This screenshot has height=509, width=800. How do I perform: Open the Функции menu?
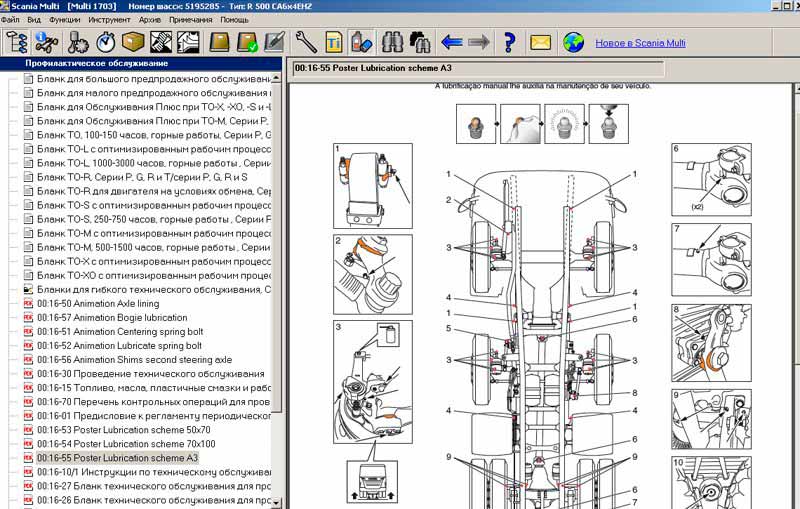[x=64, y=19]
